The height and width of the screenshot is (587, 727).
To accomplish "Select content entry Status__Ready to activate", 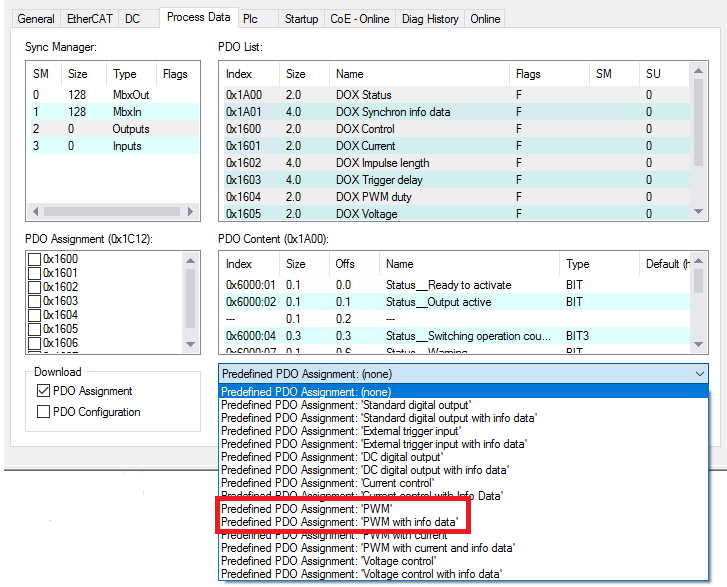I will [x=457, y=285].
